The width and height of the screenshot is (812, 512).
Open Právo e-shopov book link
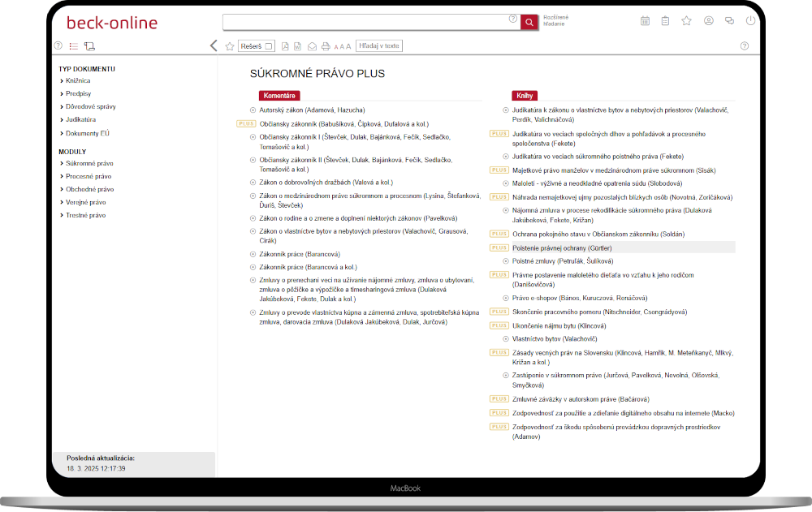point(580,298)
